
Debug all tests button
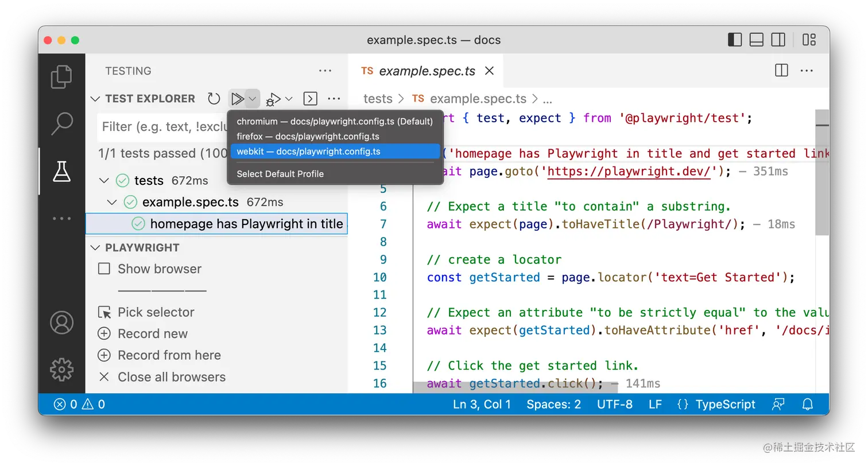273,99
